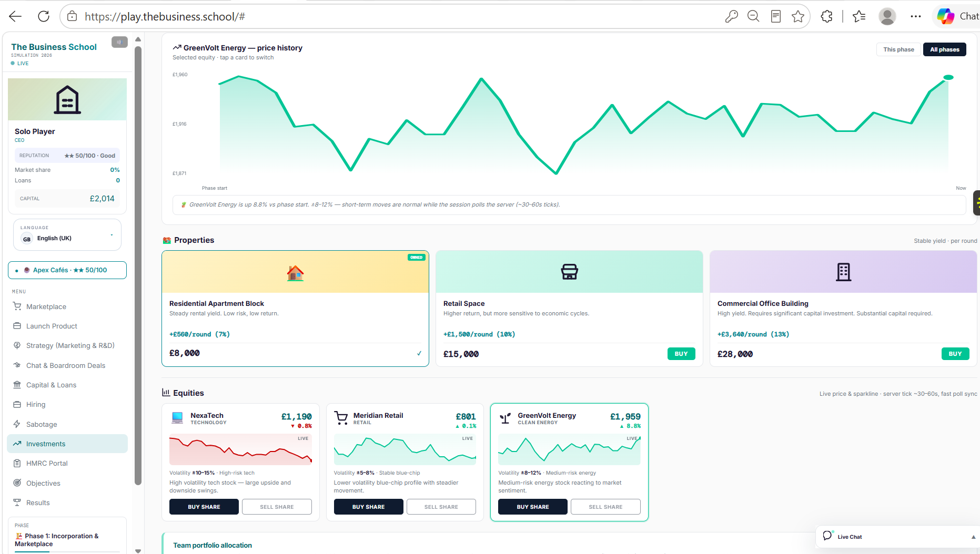980x554 pixels.
Task: Click the GreenVolt Energy sparkline chart
Action: click(x=569, y=449)
